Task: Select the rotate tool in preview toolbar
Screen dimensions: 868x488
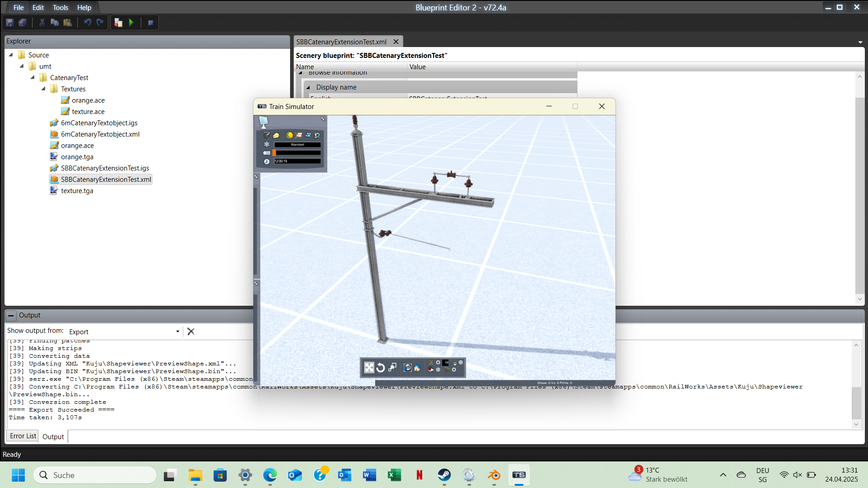Action: point(381,368)
